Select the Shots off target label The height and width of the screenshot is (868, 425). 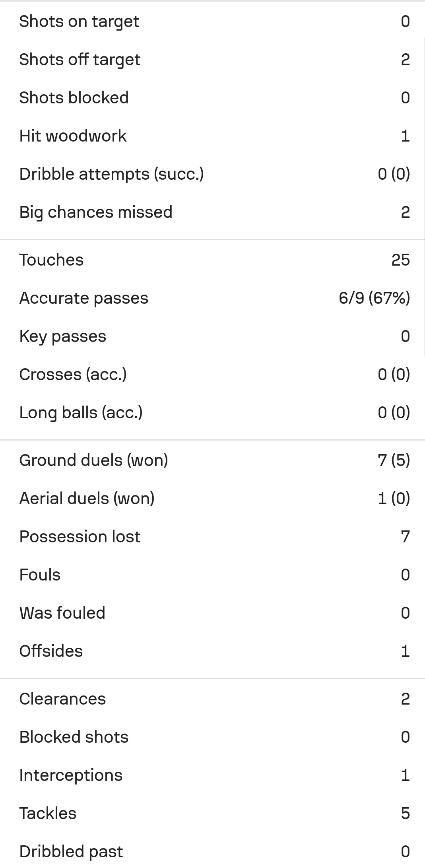pyautogui.click(x=80, y=60)
